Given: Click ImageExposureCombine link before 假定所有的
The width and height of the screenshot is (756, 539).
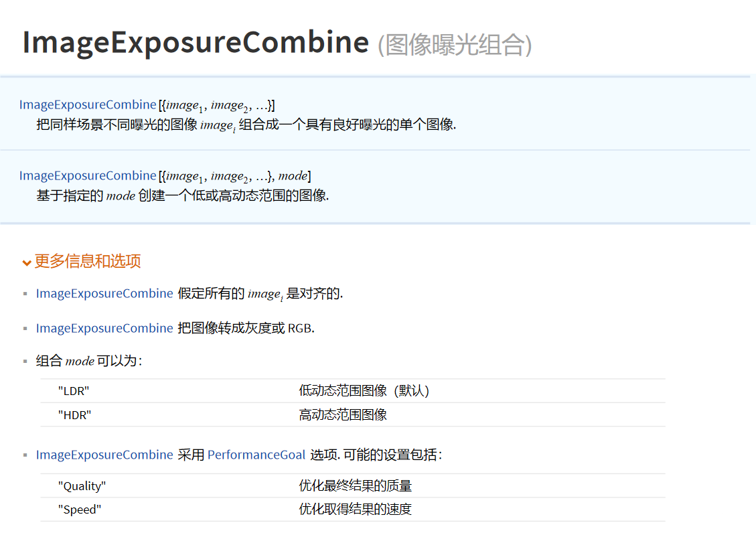Looking at the screenshot, I should click(104, 294).
